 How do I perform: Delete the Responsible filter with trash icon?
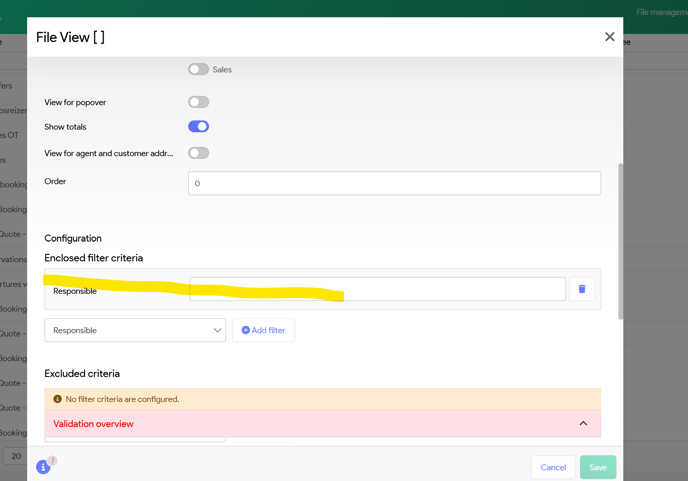tap(582, 289)
